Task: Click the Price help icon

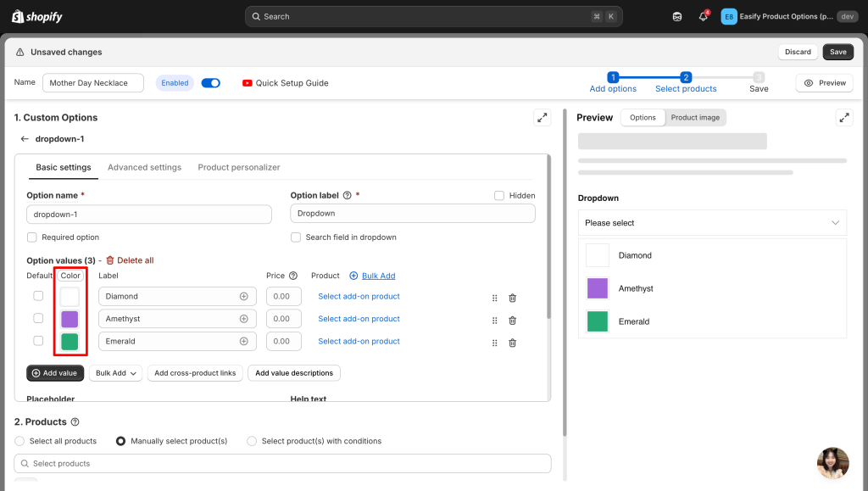Action: [x=293, y=276]
